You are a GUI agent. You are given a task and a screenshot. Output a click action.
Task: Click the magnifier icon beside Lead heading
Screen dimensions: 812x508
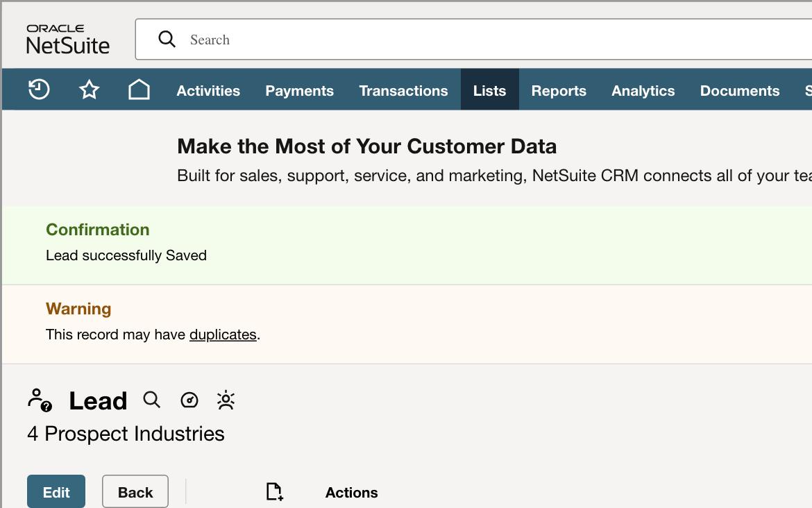[152, 400]
